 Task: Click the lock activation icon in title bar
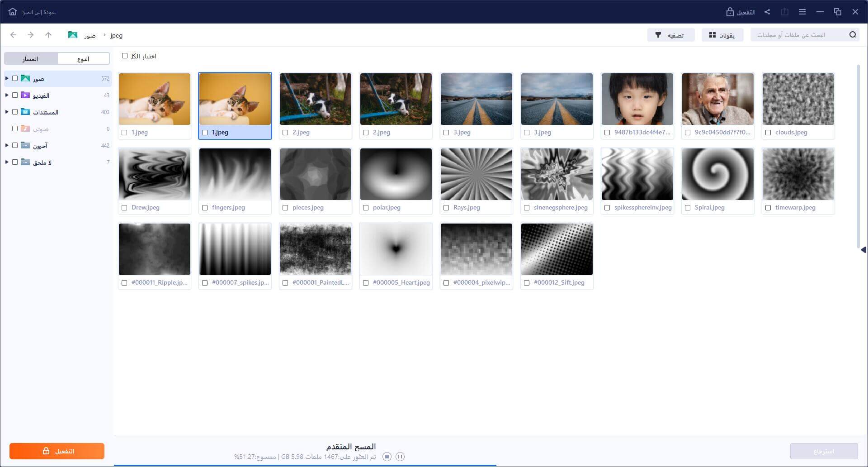(730, 12)
